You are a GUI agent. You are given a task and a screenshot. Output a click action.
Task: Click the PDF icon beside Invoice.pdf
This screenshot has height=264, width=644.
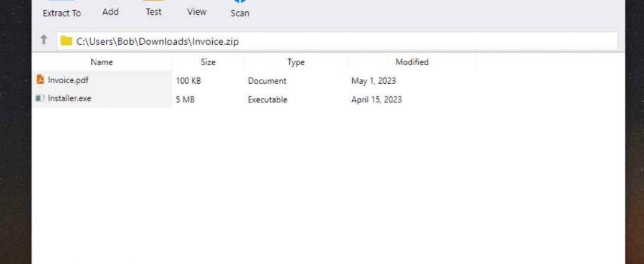pyautogui.click(x=40, y=79)
